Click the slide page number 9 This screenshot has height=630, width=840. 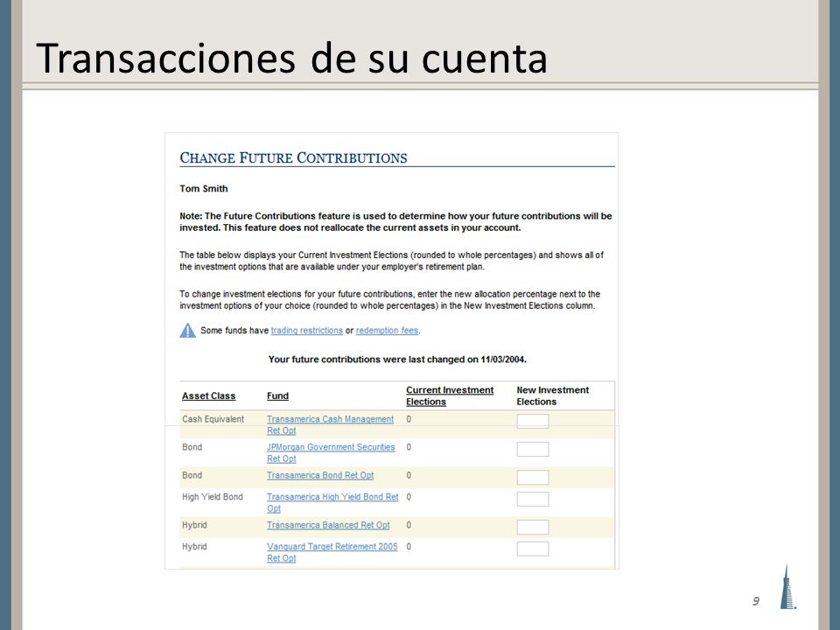click(x=756, y=601)
